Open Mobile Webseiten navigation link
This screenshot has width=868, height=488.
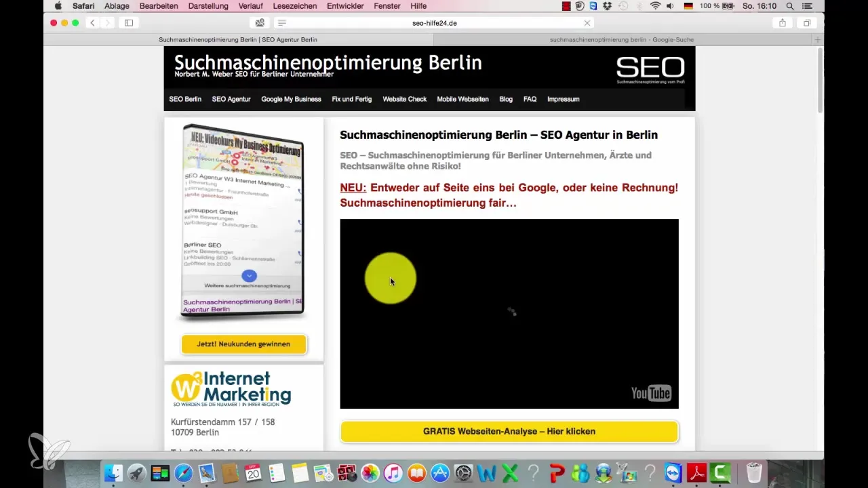[x=462, y=99]
